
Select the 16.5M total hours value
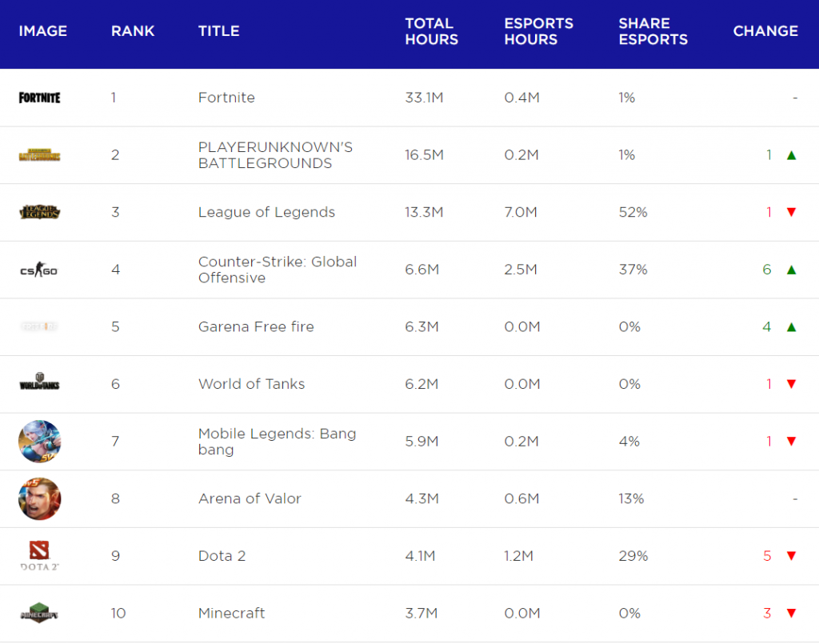point(424,155)
